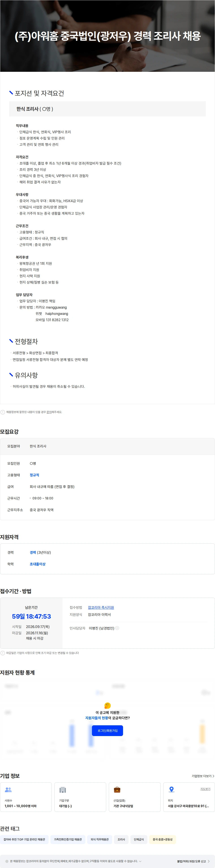Click the remaining time 59일 18:47:53
The width and height of the screenshot is (215, 868).
31,616
